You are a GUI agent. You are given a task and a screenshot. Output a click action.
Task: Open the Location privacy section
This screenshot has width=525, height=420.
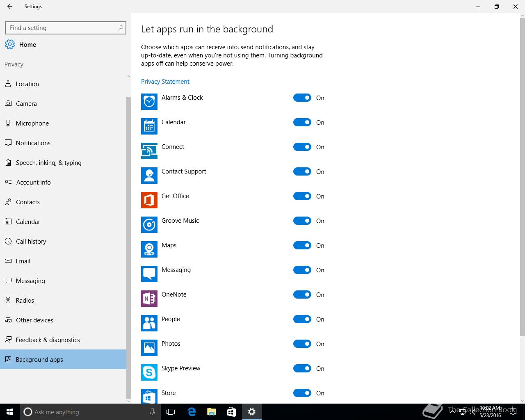point(27,84)
